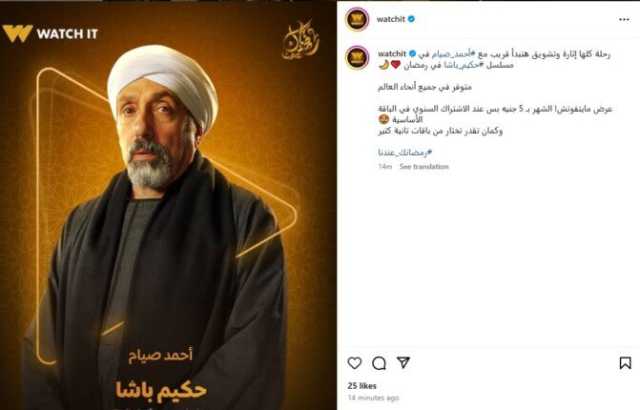Like the post with the heart icon
640x410 pixels.
354,363
